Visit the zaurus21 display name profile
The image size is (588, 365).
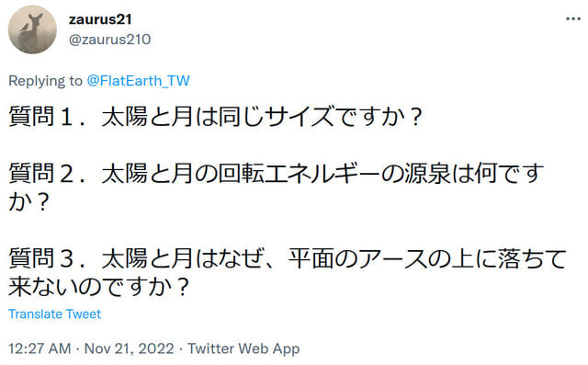[100, 19]
